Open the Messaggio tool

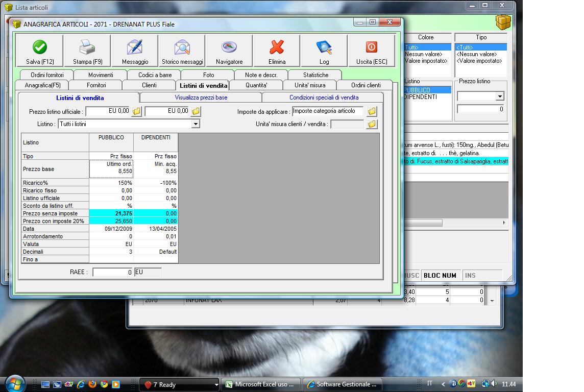135,51
